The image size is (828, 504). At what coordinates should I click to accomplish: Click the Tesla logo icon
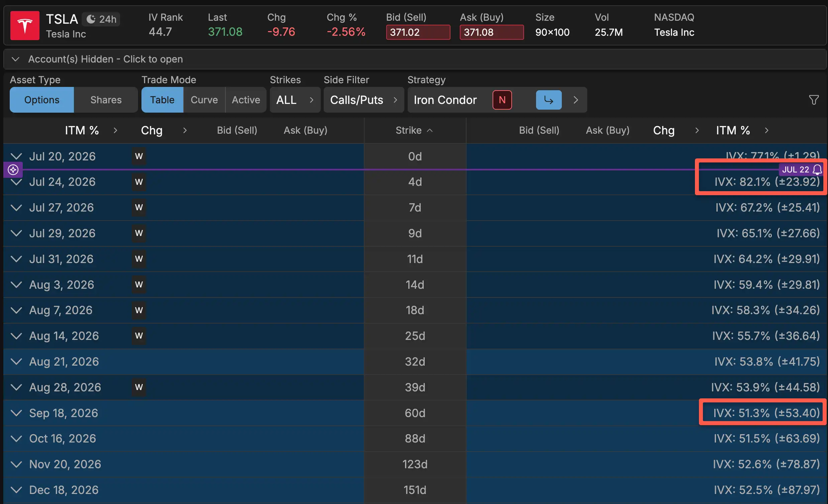25,25
